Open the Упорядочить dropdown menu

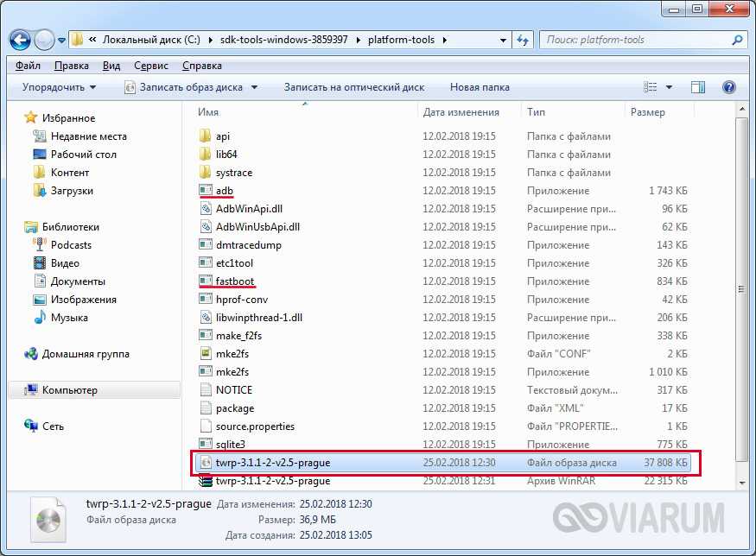[x=59, y=87]
